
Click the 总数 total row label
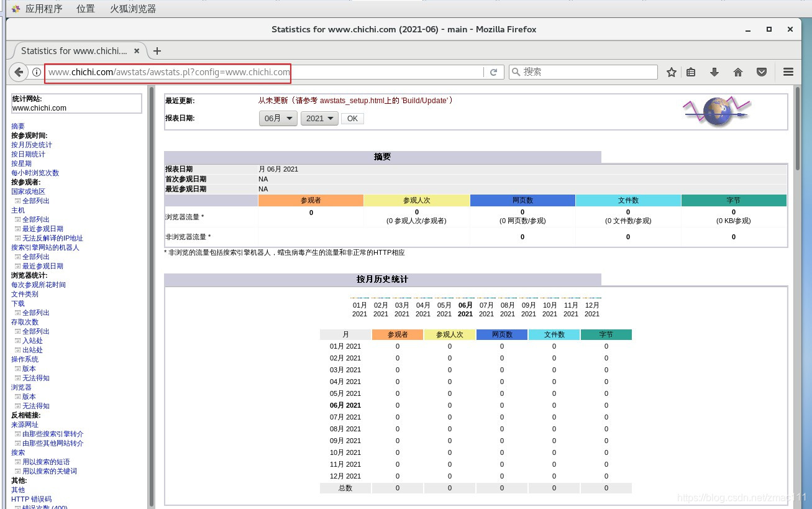point(345,488)
